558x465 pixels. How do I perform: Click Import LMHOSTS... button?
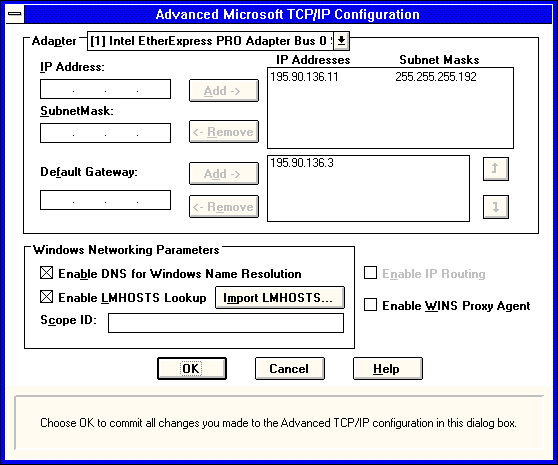tap(280, 297)
